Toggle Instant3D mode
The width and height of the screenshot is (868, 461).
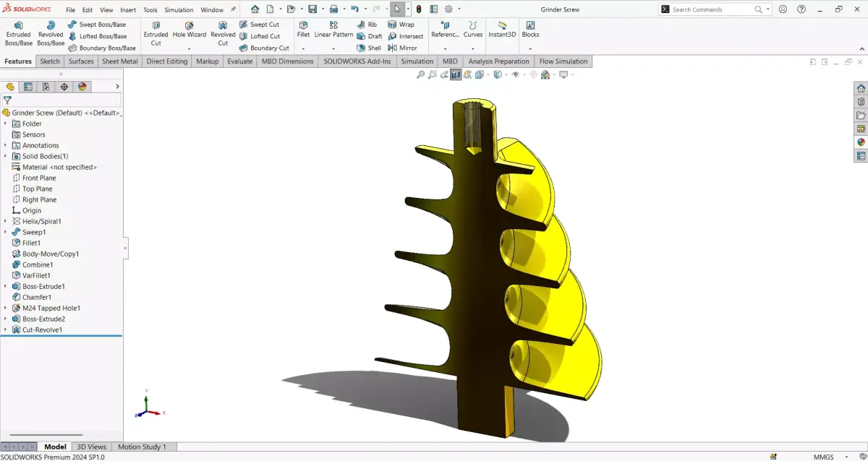coord(502,30)
